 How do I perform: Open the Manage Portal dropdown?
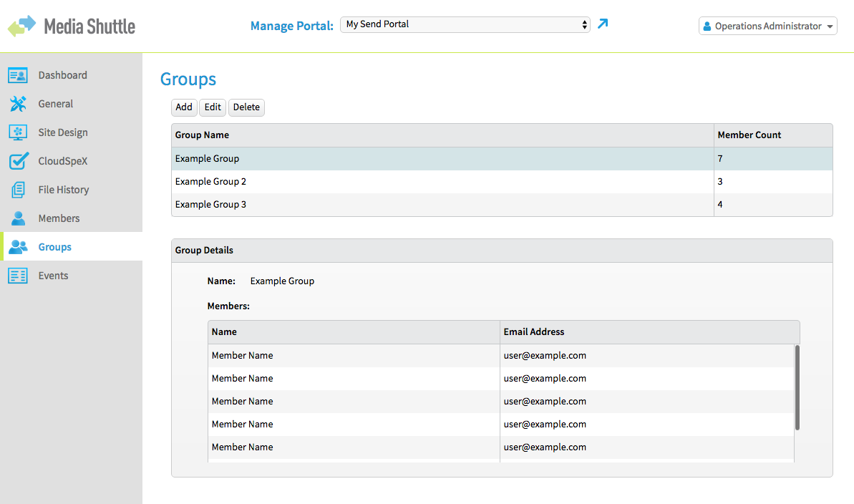pyautogui.click(x=465, y=24)
